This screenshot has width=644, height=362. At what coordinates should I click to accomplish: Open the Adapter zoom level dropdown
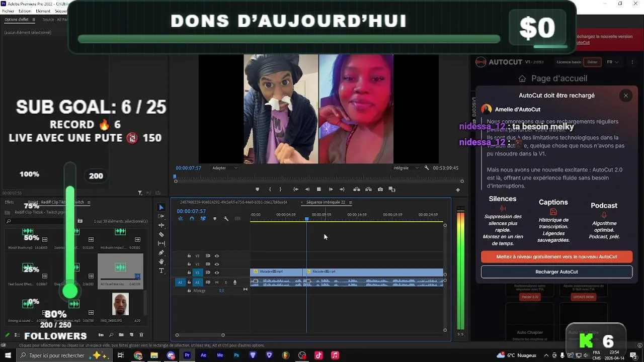coord(225,168)
